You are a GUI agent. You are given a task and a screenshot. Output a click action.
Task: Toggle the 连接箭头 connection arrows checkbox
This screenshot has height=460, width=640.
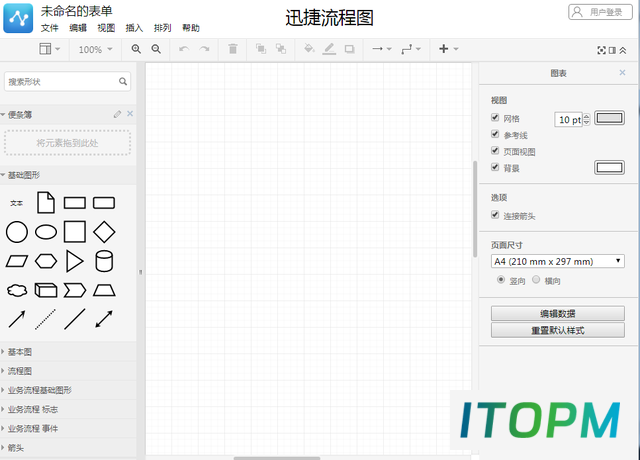coord(495,215)
